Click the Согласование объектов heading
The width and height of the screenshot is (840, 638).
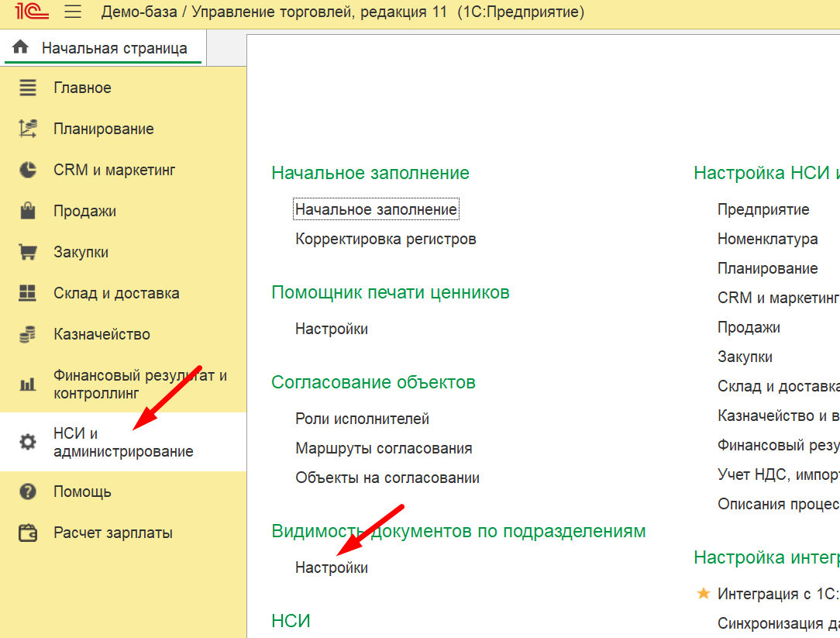tap(374, 382)
